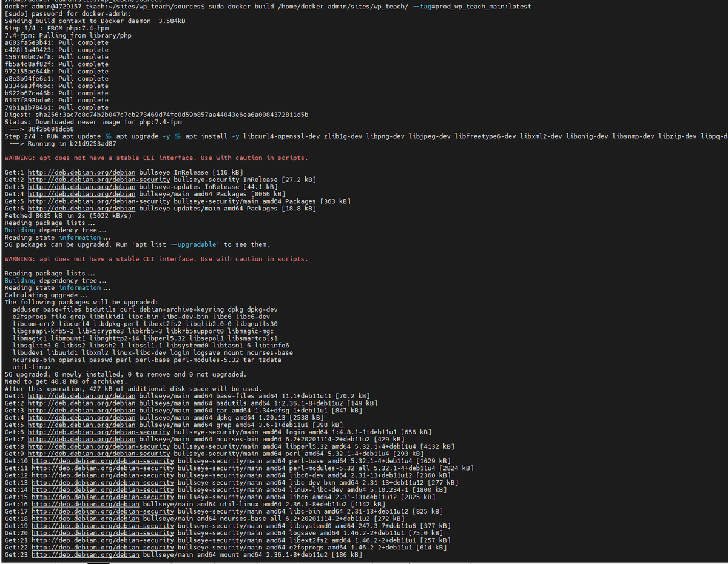
Task: Open the deb.debian.org link in the 'Get:1 bullseye InRelease' row
Action: click(x=82, y=172)
